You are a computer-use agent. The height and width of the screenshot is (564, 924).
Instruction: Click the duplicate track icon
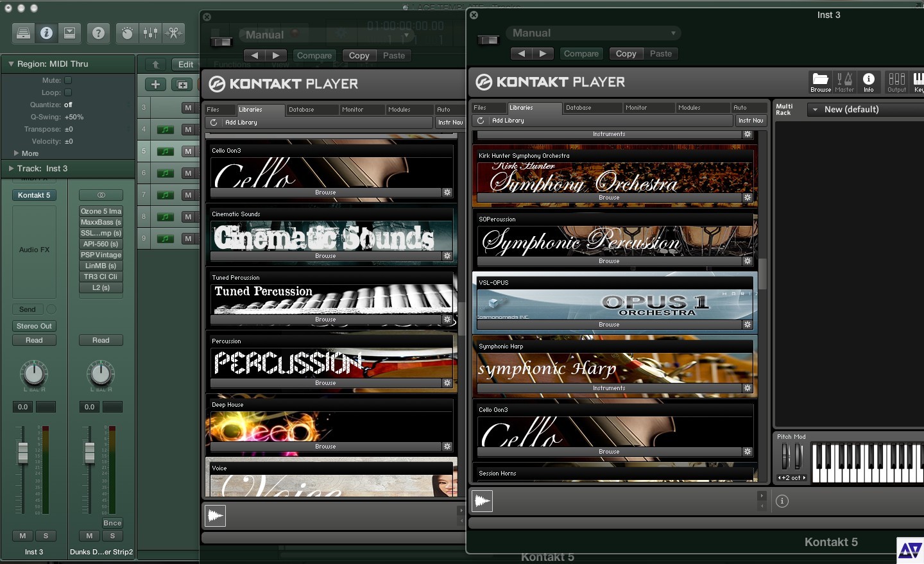tap(182, 85)
